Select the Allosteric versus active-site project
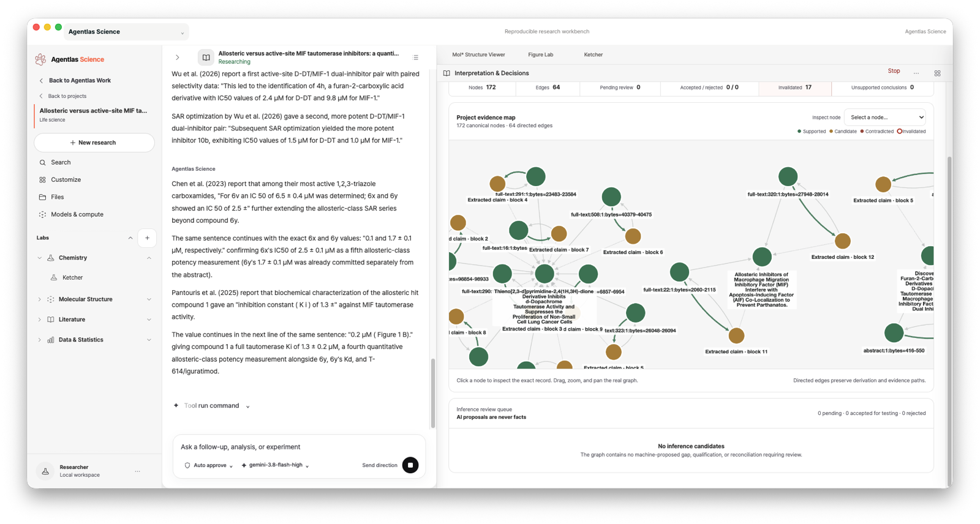 pyautogui.click(x=94, y=114)
